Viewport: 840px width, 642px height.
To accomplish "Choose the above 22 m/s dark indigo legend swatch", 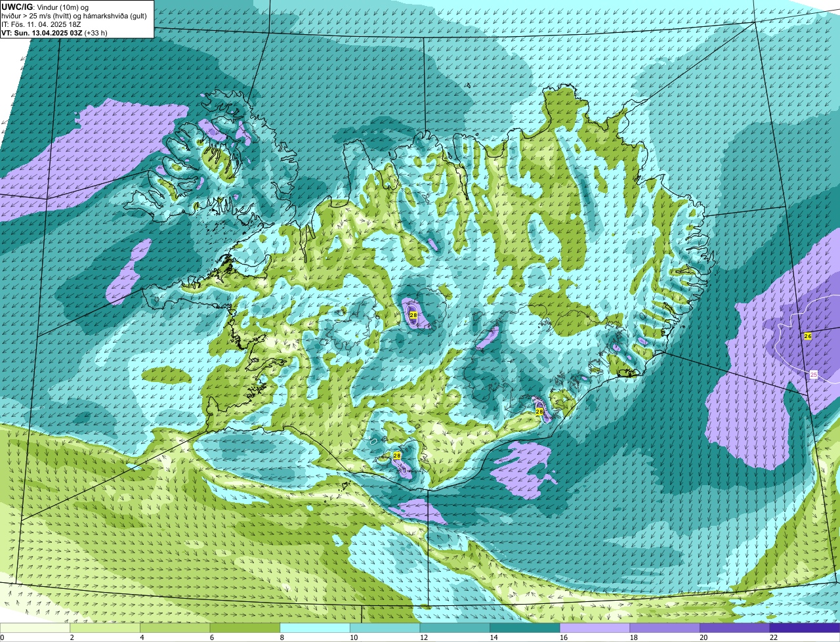I will point(805,628).
